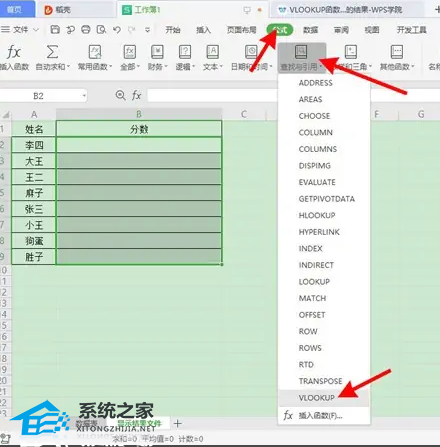
Task: Click the save icon in quick toolbar
Action: click(55, 30)
